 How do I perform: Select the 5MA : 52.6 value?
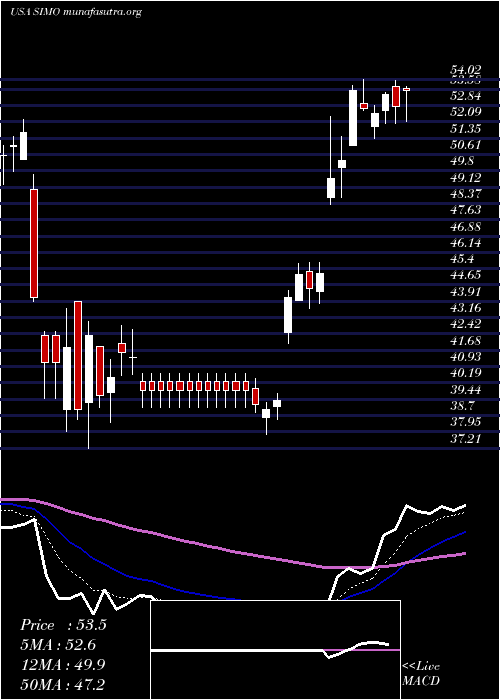tap(58, 645)
